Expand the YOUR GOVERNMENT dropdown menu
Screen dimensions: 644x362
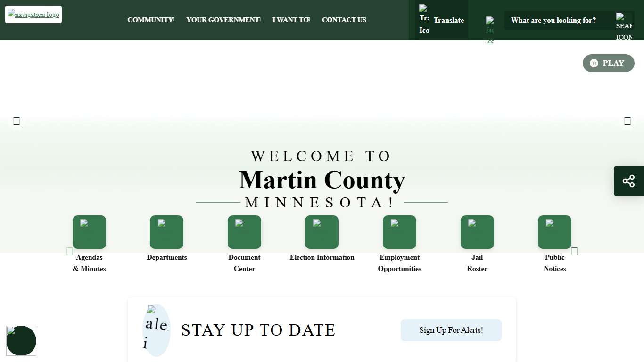[x=222, y=20]
